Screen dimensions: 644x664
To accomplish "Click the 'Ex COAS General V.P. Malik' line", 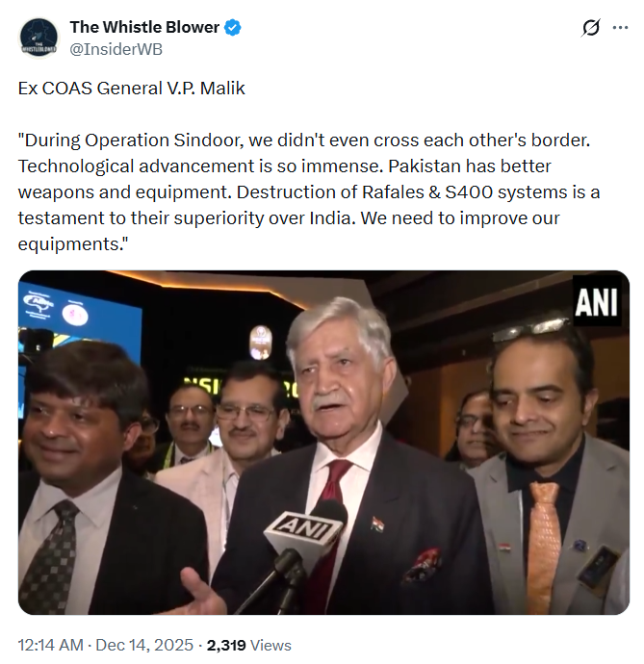I will coord(131,89).
